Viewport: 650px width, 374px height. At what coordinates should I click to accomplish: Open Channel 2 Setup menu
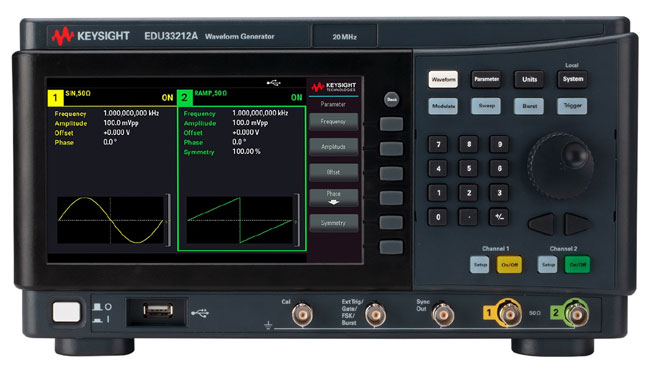pyautogui.click(x=548, y=265)
